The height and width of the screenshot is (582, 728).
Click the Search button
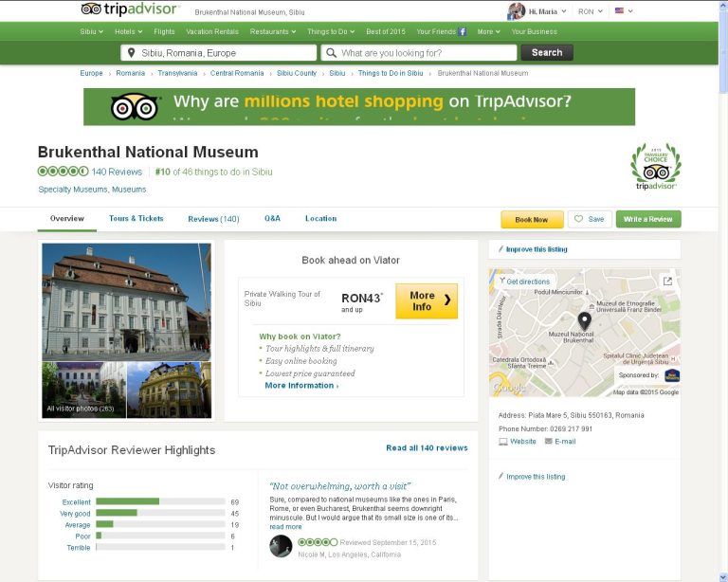point(547,52)
